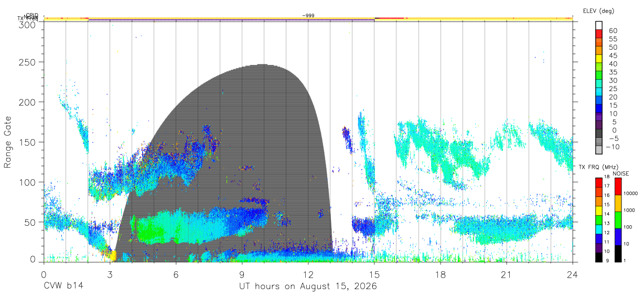644x297 pixels.
Task: Click y-axis tick label '150'
Action: pyautogui.click(x=27, y=142)
